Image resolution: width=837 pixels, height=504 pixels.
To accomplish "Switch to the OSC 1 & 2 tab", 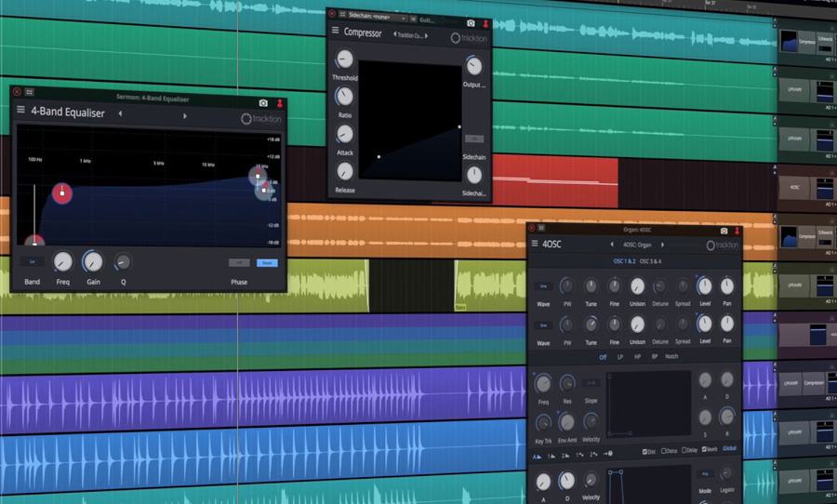I will 624,261.
